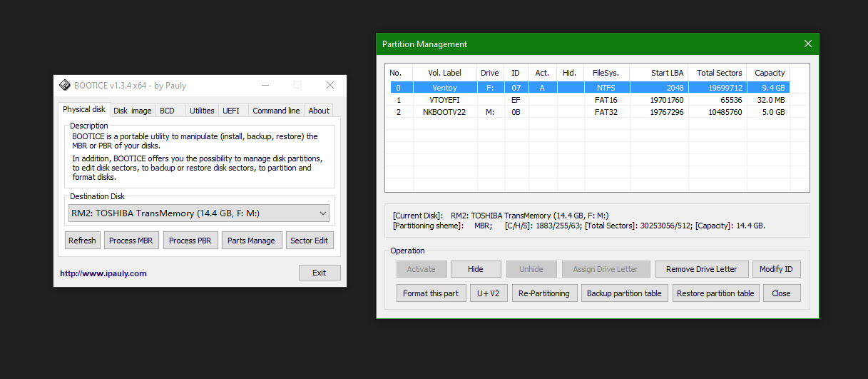The height and width of the screenshot is (379, 868).
Task: Click the M: drive letter cell
Action: [490, 112]
